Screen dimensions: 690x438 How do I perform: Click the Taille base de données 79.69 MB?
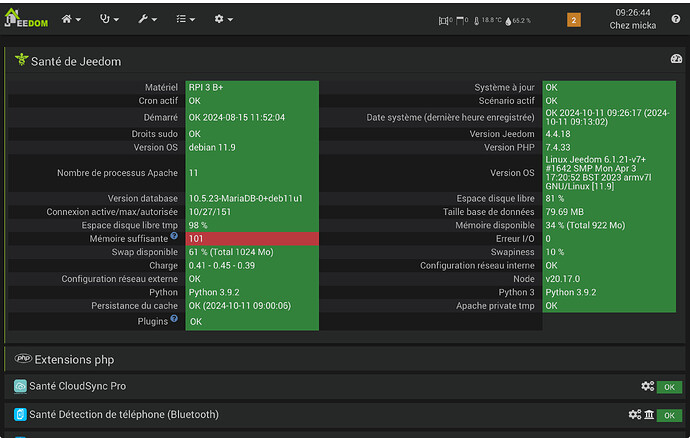click(x=565, y=212)
